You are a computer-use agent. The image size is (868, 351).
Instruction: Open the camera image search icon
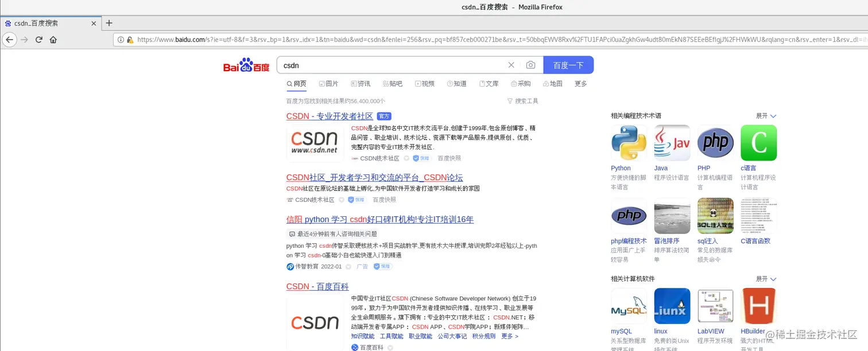click(530, 65)
